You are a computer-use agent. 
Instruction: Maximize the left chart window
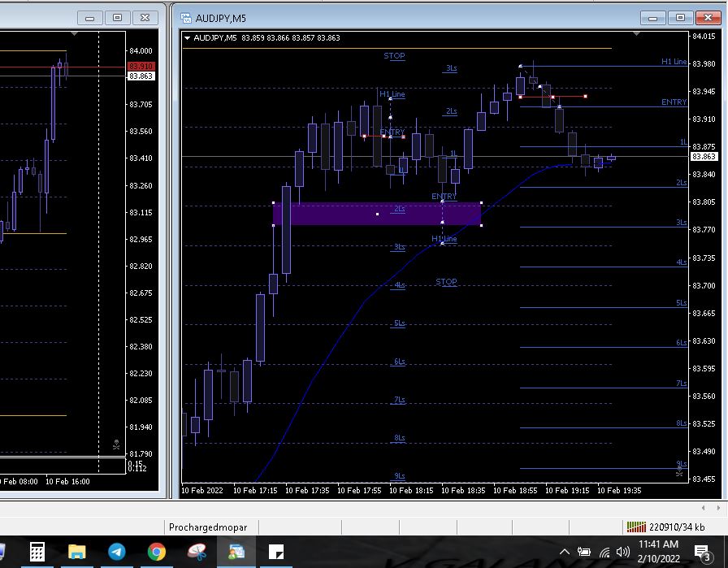117,18
